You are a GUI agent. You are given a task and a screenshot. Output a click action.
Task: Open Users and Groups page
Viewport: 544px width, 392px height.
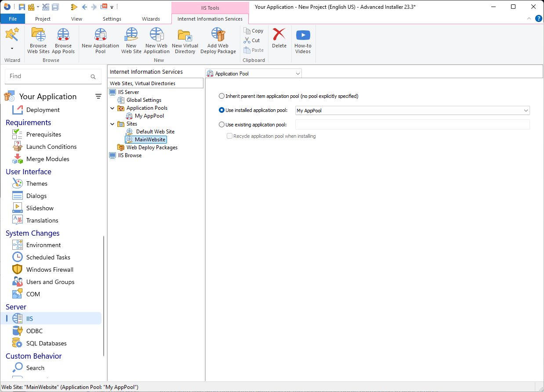[x=51, y=282]
